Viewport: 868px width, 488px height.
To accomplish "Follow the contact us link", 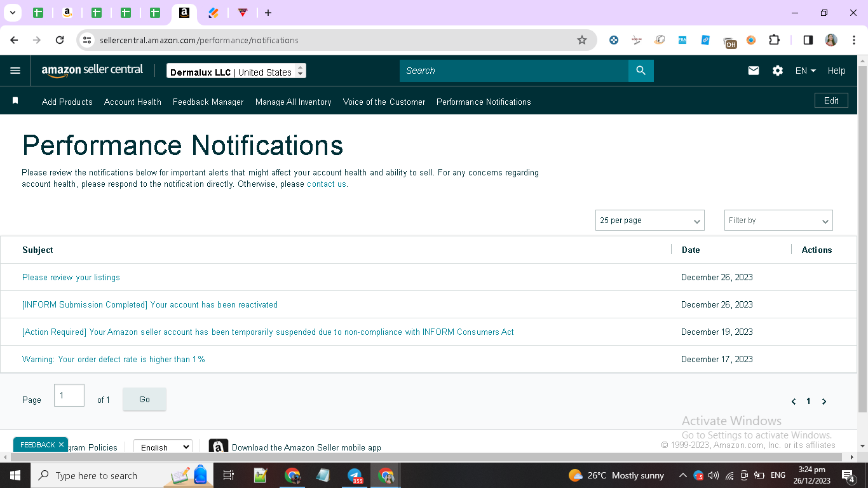I will (327, 184).
